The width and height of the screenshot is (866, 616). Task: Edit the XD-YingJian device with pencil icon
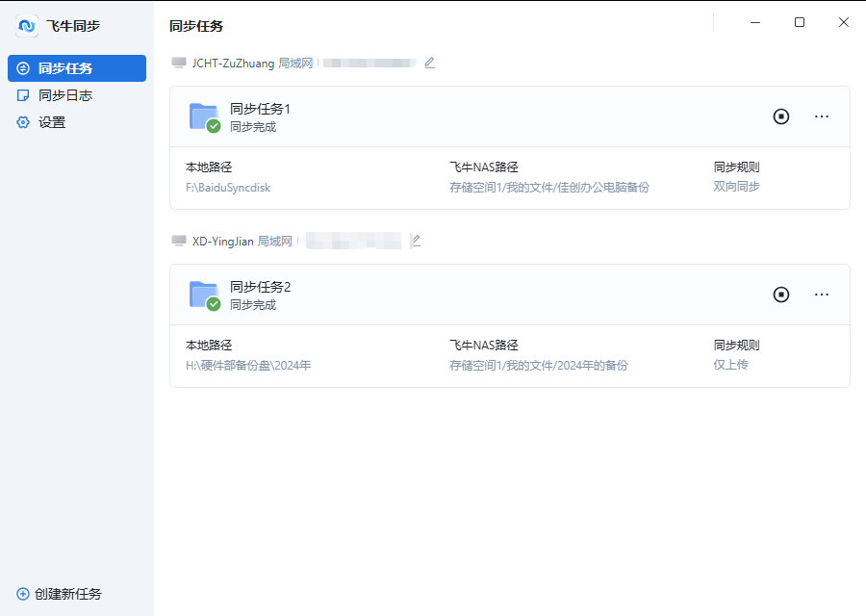coord(417,241)
